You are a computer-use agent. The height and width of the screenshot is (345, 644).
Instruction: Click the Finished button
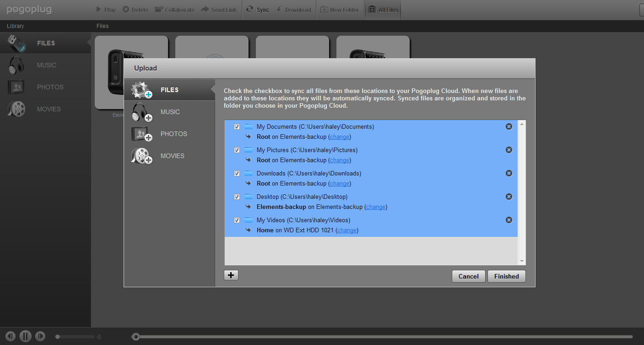[x=507, y=276]
